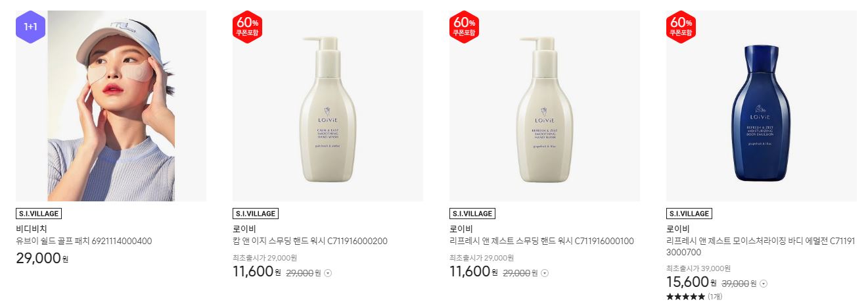Click the 비디비치 brand name
Viewport: 868px width, 304px height.
click(x=32, y=229)
